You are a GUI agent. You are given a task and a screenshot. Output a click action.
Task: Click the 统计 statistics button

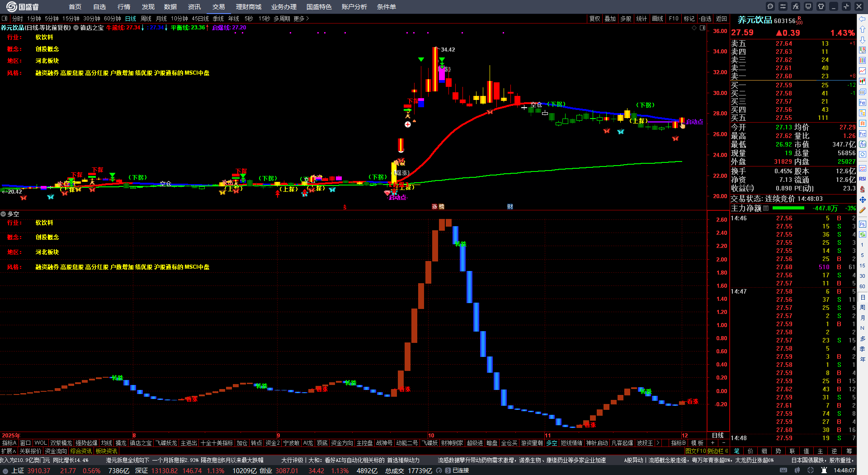coord(642,19)
